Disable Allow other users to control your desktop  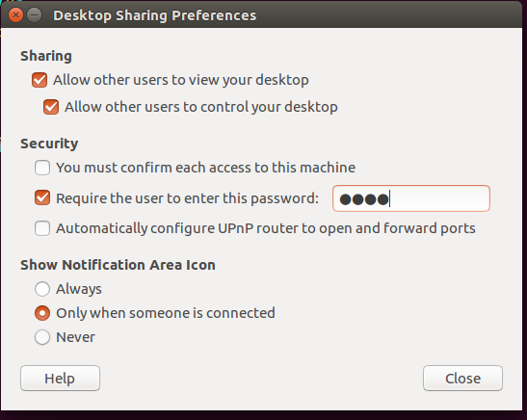click(51, 107)
